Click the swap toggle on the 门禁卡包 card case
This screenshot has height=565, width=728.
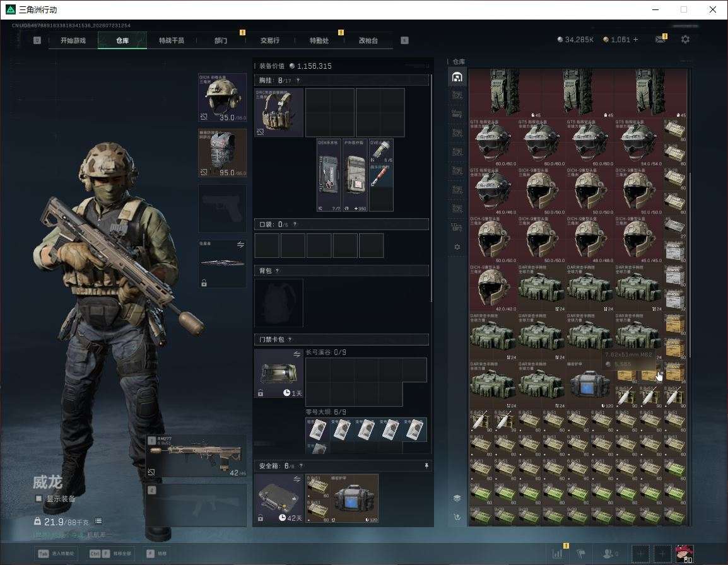tap(297, 354)
